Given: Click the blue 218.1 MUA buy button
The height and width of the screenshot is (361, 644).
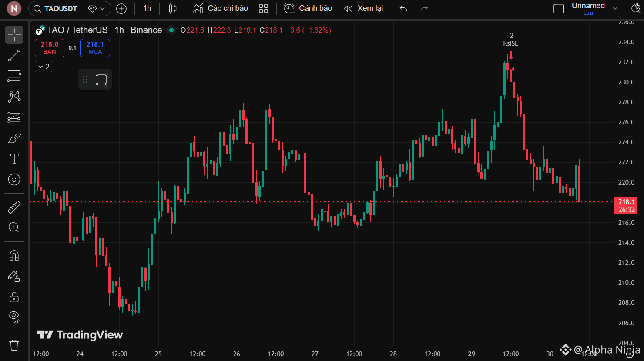Looking at the screenshot, I should point(95,48).
